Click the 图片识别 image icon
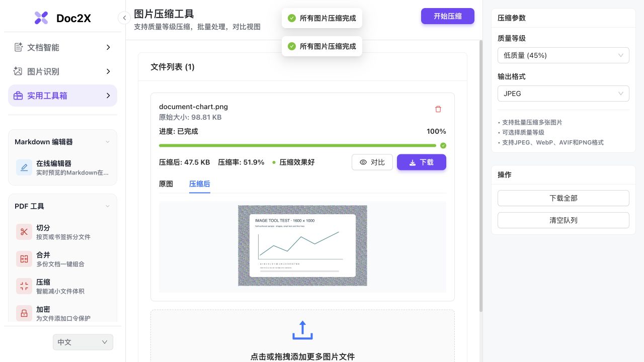 click(x=18, y=71)
